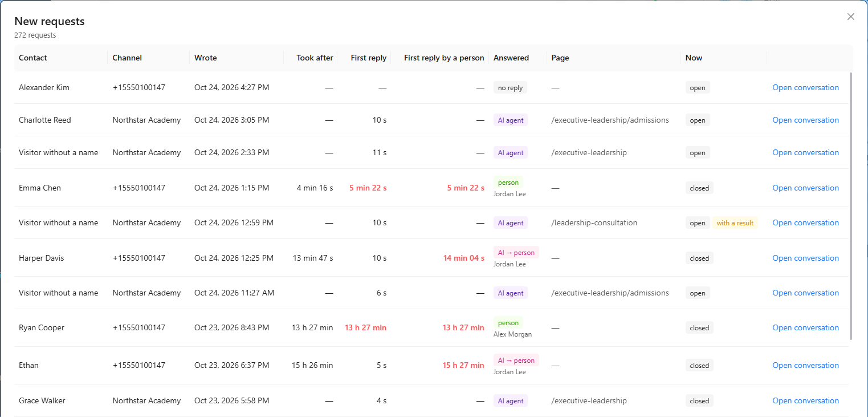Click the '272 requests' count text
Screen dimensions: 868x417
pyautogui.click(x=35, y=35)
